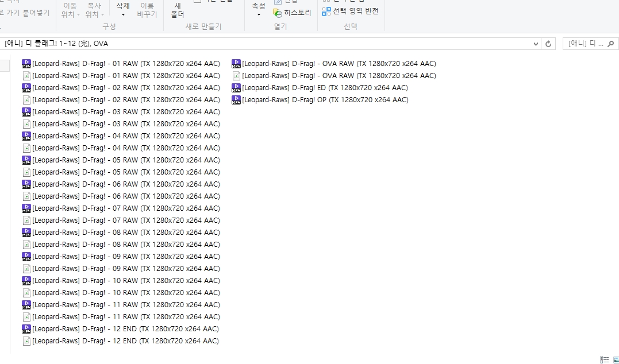This screenshot has width=619, height=364.
Task: Click the magnifier icon in the search box
Action: click(x=610, y=44)
